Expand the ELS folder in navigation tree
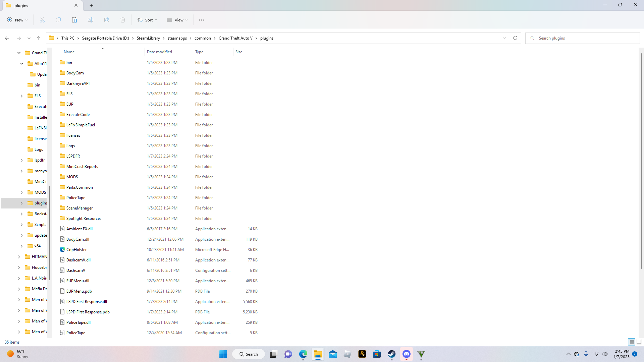 (22, 96)
